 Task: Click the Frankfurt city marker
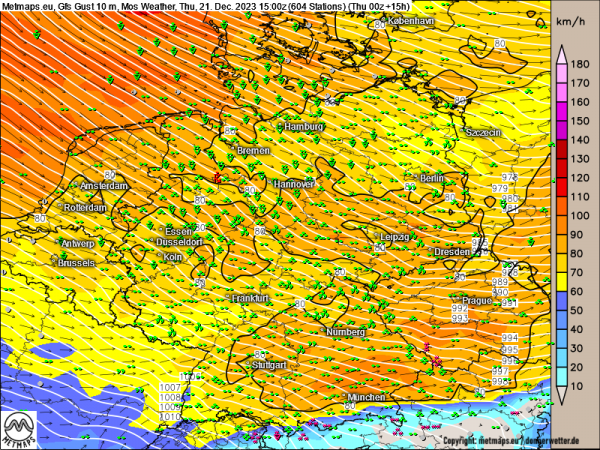coord(228,298)
